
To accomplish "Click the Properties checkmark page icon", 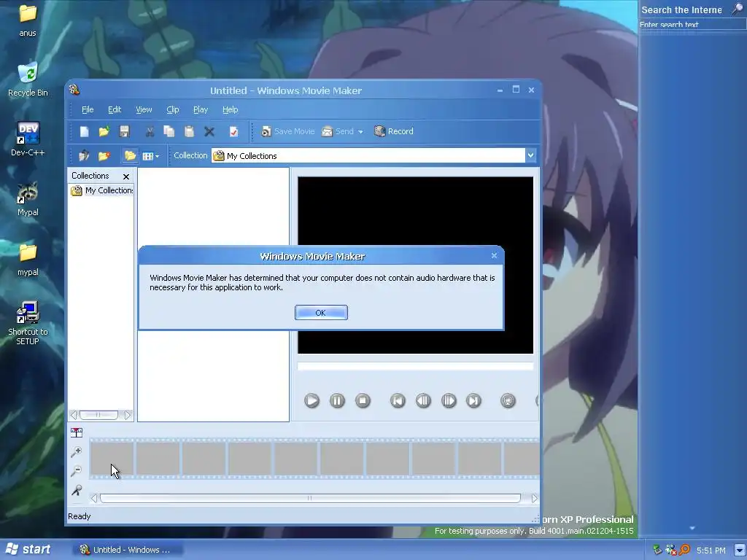I will pos(233,131).
